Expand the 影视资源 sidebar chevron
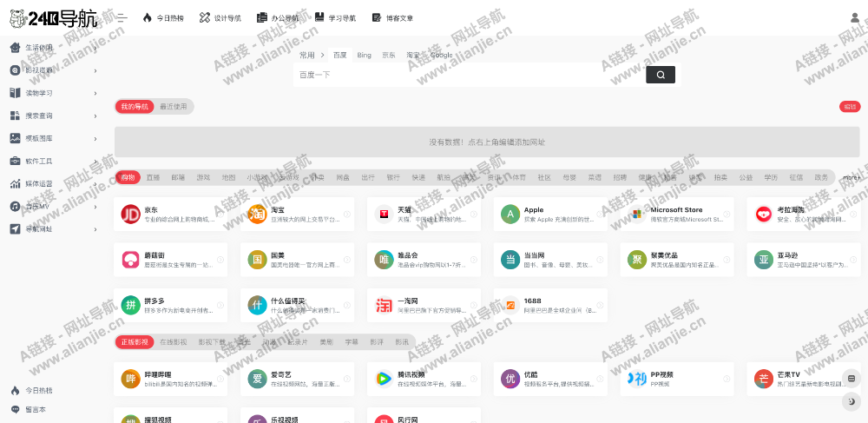The image size is (868, 423). [95, 71]
